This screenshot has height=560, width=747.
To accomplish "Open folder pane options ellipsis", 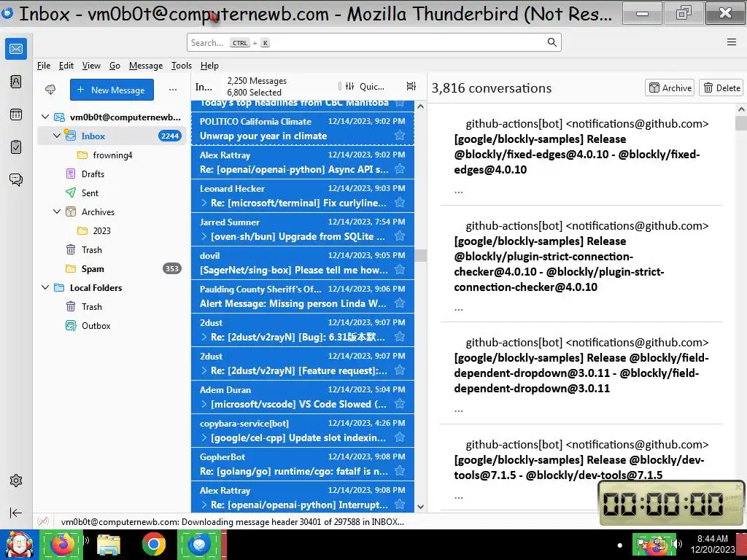I will [x=173, y=90].
